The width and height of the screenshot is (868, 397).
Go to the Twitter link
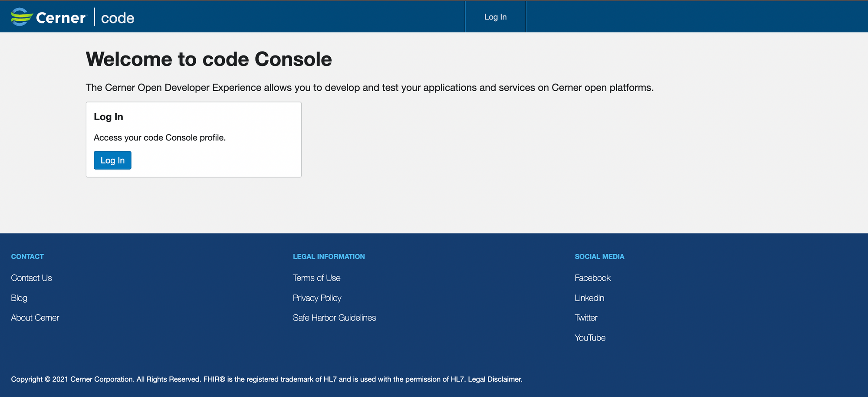pos(586,318)
